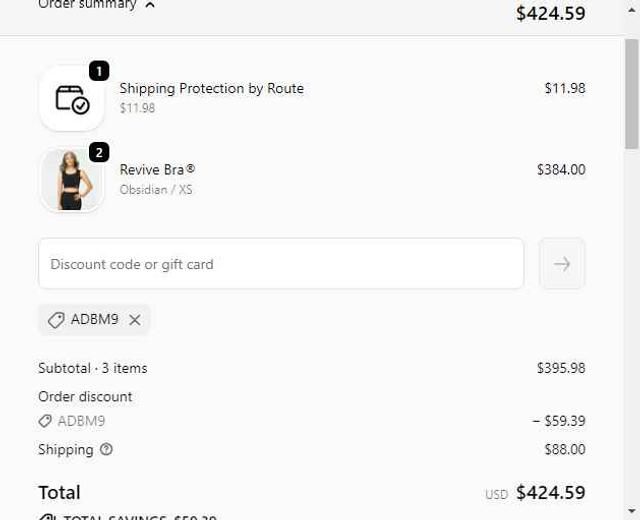Click the tag icon under Order discount
Screen dimensions: 640x520
[x=45, y=421]
